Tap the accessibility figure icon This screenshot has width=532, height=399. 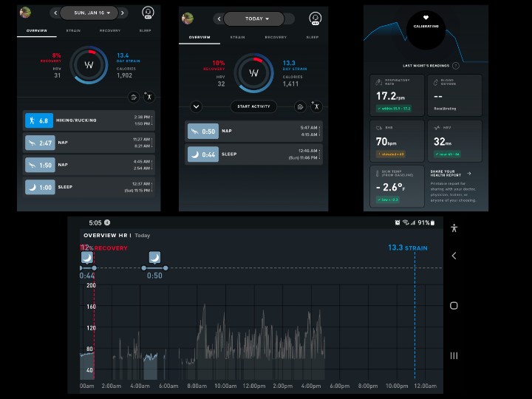click(454, 228)
